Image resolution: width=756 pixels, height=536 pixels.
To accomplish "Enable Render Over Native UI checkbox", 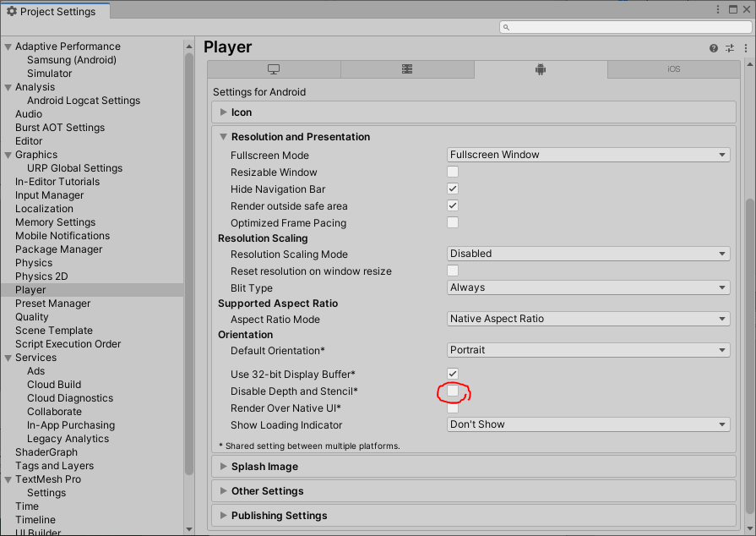I will [453, 407].
